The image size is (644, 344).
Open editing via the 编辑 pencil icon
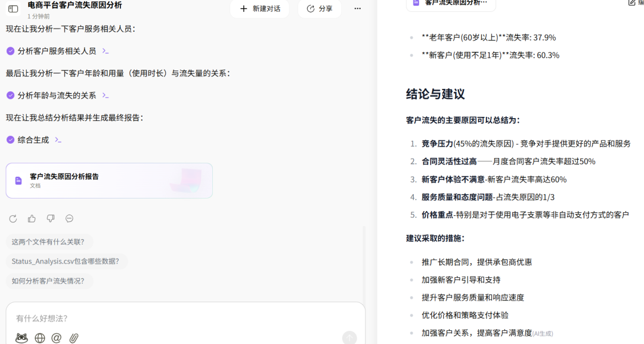coord(632,2)
